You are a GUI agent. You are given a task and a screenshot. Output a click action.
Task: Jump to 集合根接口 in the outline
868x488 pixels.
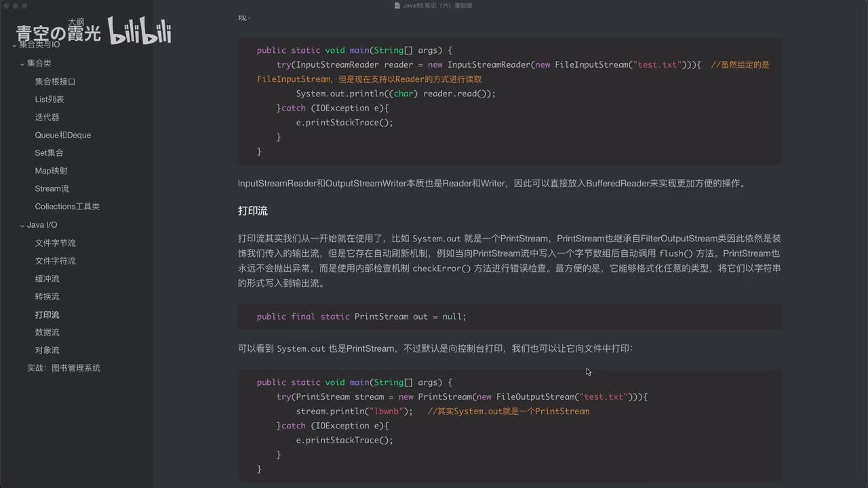click(x=56, y=81)
